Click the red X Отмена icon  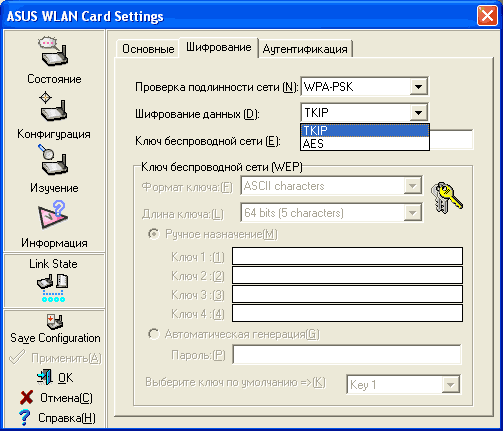click(x=27, y=397)
